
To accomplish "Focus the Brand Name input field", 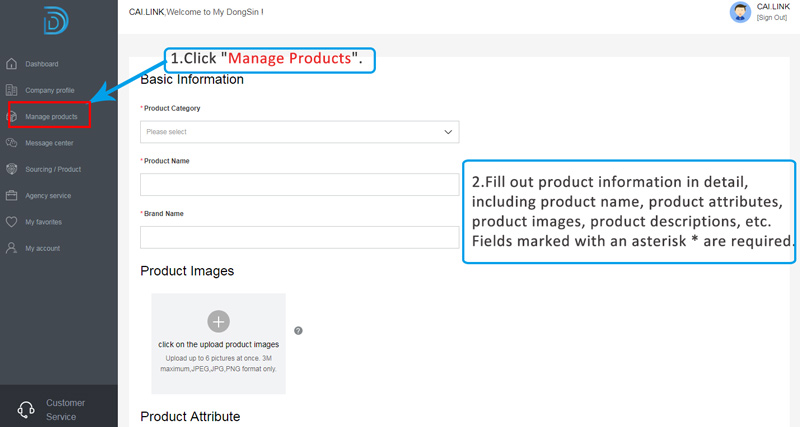I will point(299,237).
